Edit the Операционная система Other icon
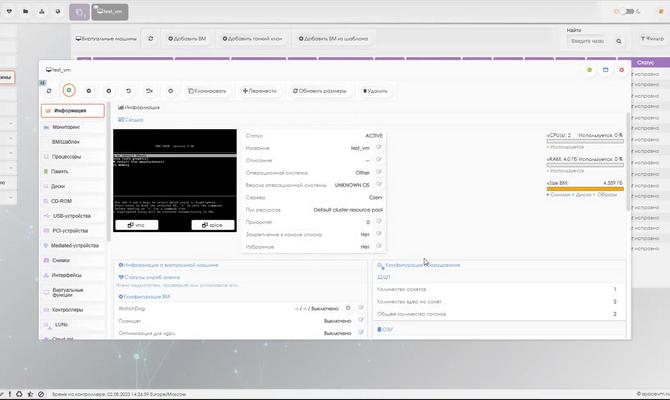 point(379,172)
